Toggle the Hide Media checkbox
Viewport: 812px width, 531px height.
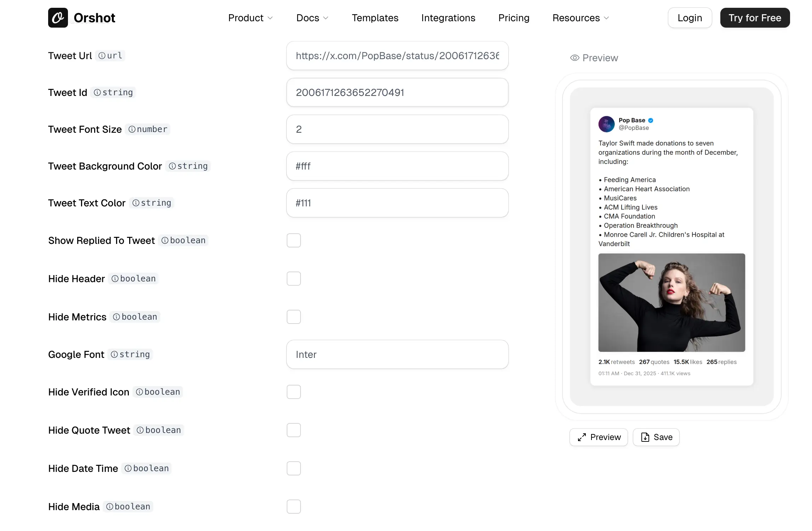click(x=293, y=507)
